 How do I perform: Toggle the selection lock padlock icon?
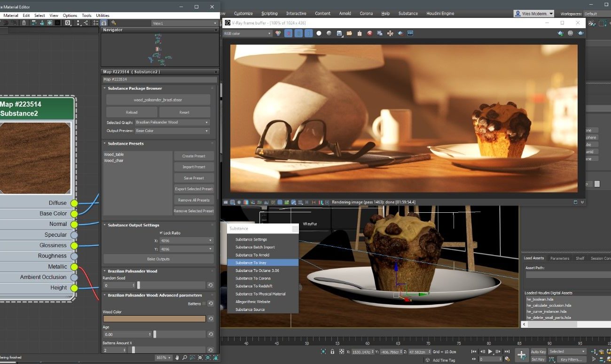pos(332,351)
